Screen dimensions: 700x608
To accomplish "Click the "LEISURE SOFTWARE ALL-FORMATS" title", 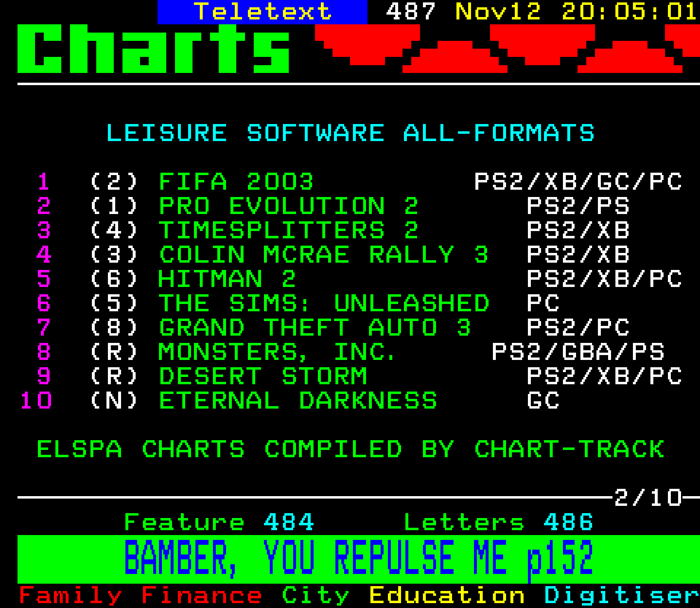I will [350, 133].
